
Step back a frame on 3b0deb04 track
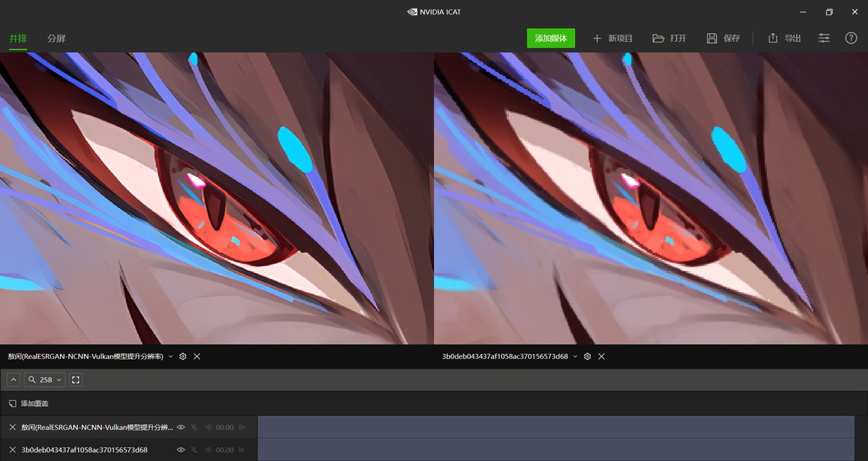point(208,449)
